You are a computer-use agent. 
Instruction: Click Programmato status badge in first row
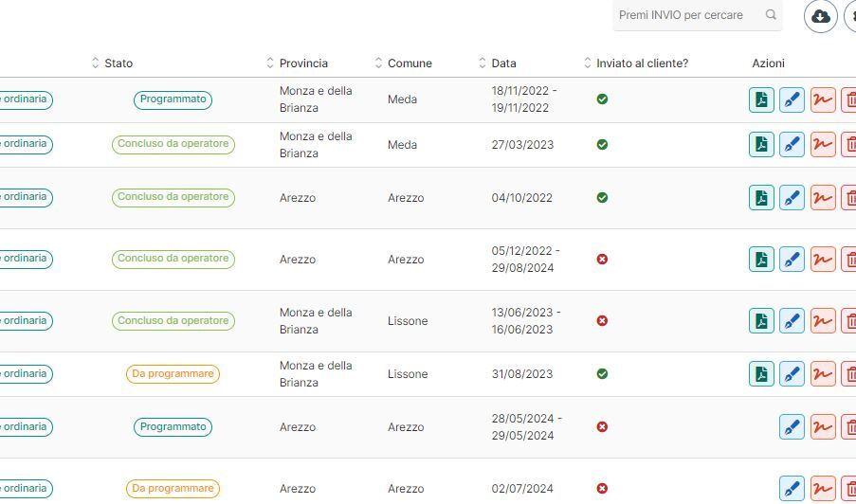173,99
